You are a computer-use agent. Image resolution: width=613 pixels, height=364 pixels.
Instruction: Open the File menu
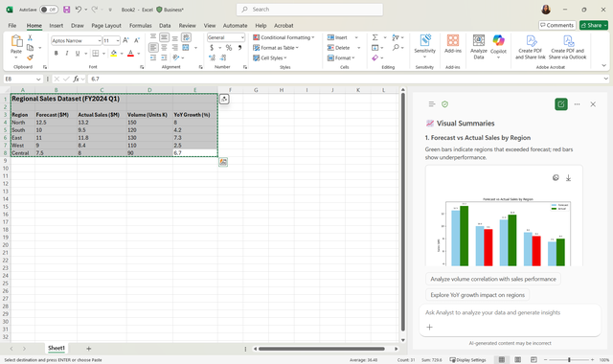[x=12, y=26]
